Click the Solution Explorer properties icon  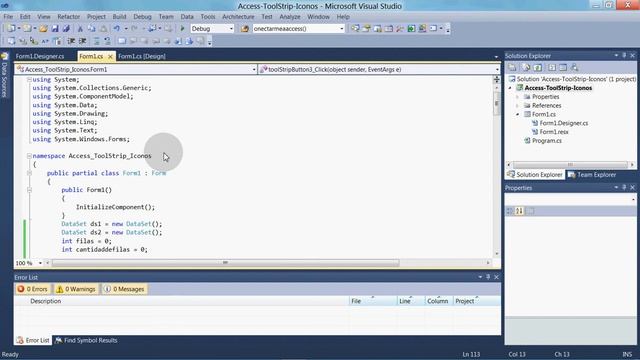[x=512, y=67]
